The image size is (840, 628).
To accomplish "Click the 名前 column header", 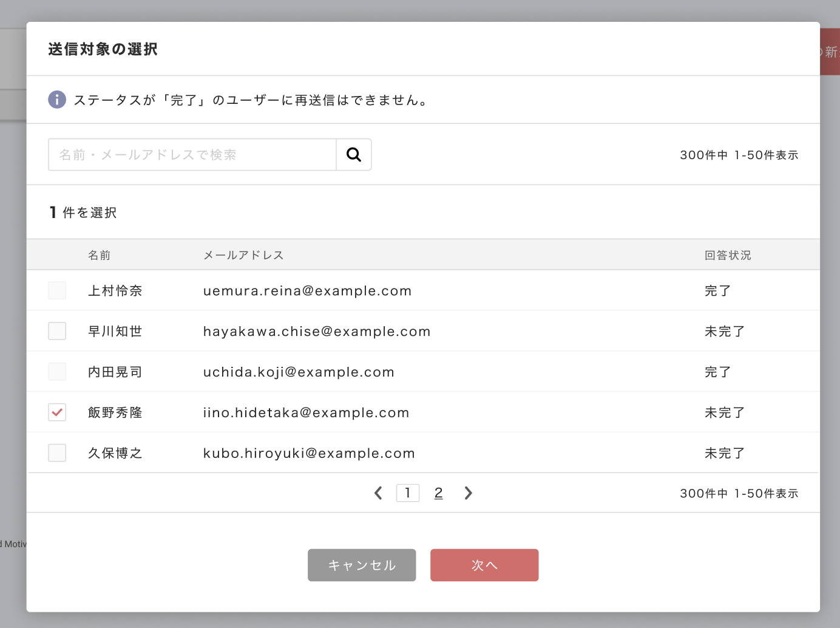I will (x=100, y=255).
